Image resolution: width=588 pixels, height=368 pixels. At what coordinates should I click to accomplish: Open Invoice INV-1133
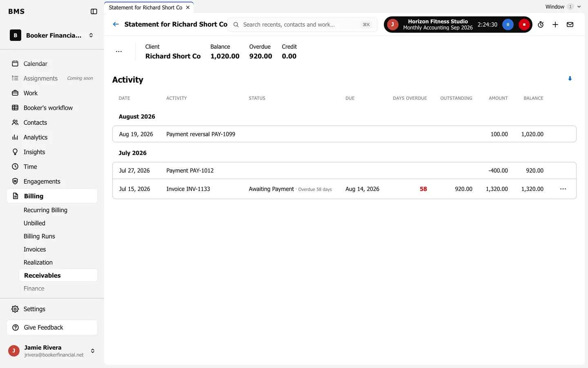coord(344,189)
